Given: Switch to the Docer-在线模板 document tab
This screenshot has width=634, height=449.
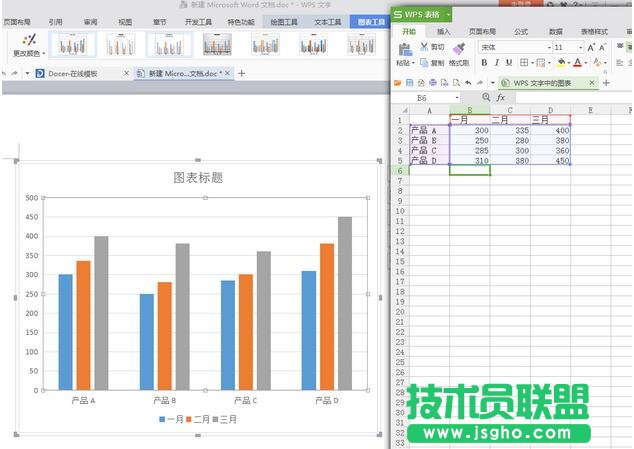Looking at the screenshot, I should [x=73, y=74].
